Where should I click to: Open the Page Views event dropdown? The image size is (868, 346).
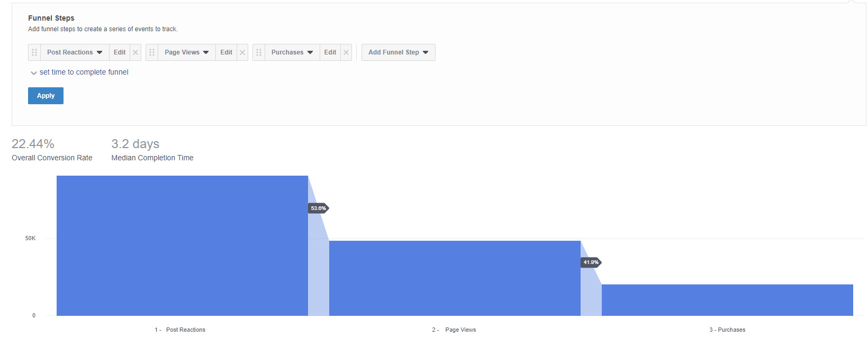pyautogui.click(x=187, y=52)
